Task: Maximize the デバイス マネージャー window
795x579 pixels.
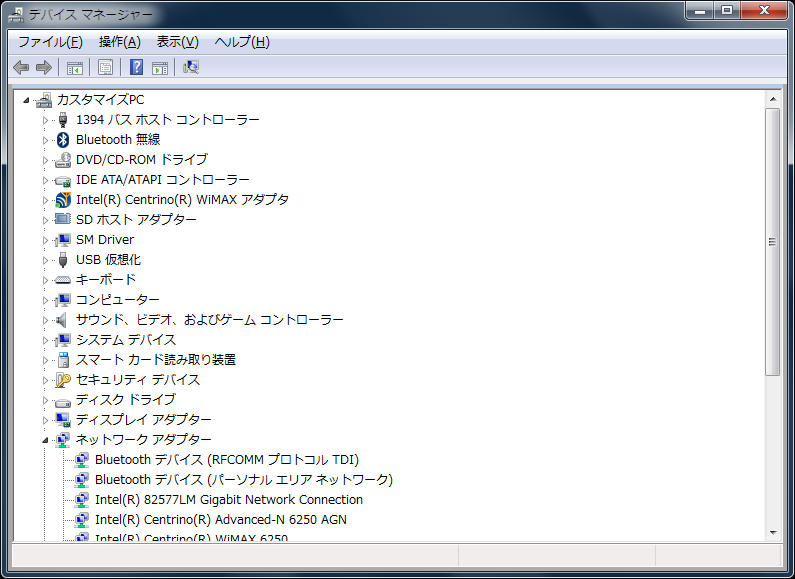Action: point(727,10)
